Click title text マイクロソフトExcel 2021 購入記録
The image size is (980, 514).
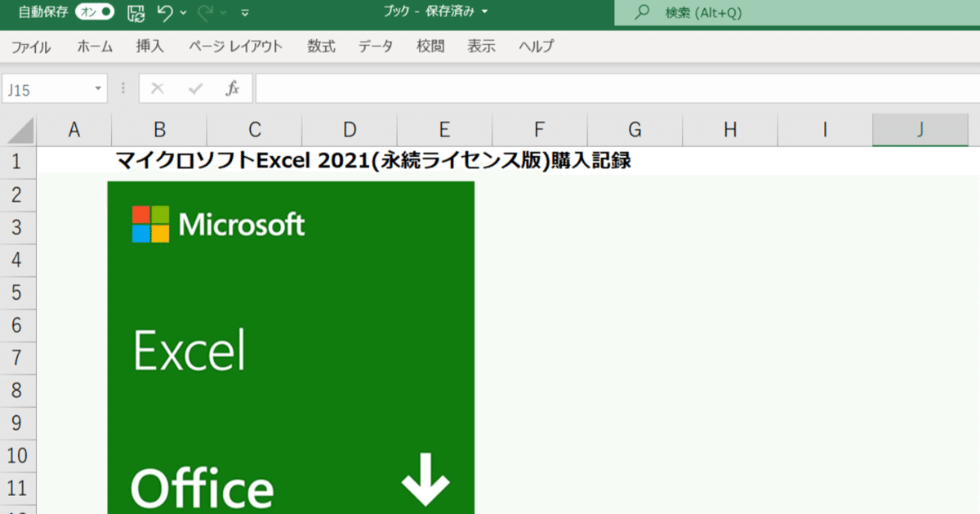pos(374,161)
